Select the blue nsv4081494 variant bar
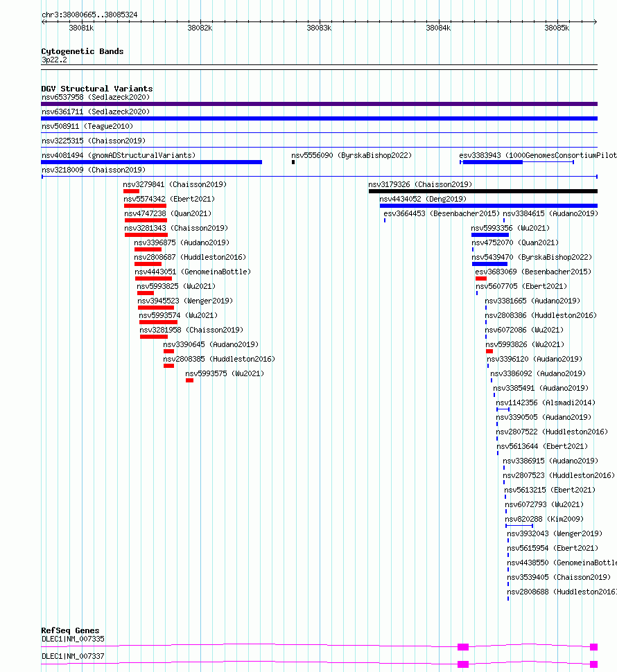The image size is (617, 672). coord(151,162)
